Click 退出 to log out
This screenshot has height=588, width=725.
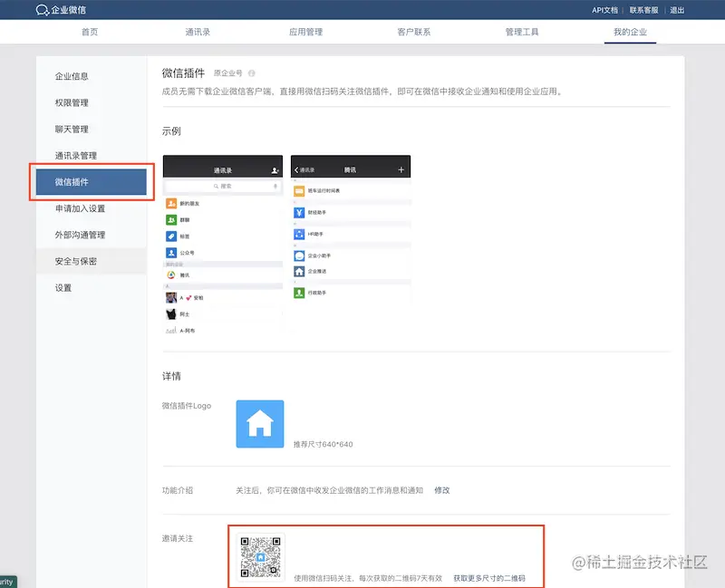(x=677, y=10)
